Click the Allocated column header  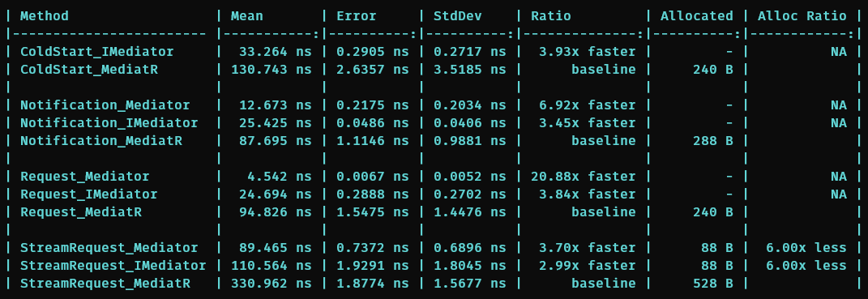(x=696, y=16)
